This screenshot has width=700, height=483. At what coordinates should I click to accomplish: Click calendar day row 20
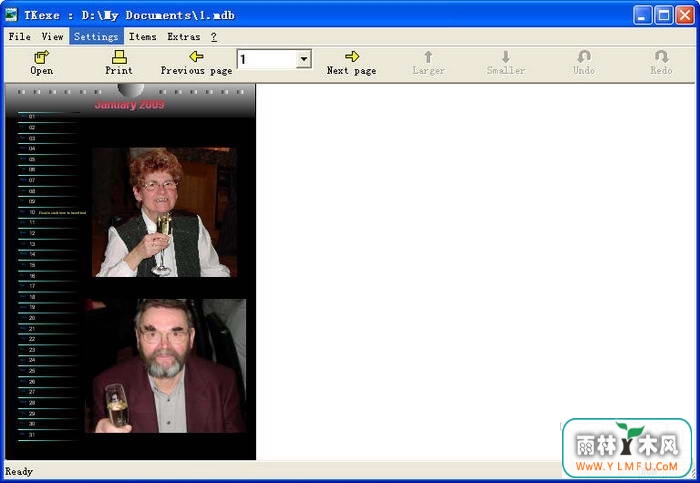pos(49,318)
